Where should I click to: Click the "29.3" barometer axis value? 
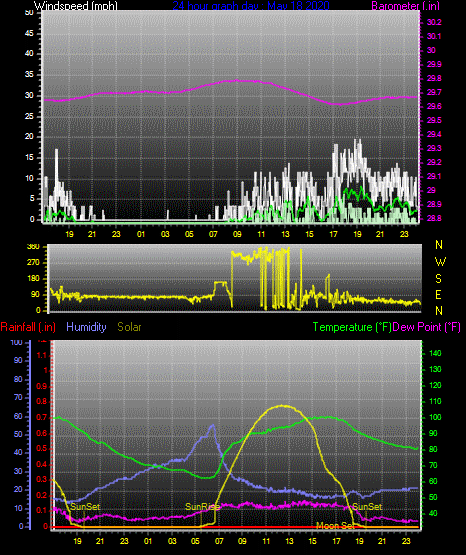(434, 148)
